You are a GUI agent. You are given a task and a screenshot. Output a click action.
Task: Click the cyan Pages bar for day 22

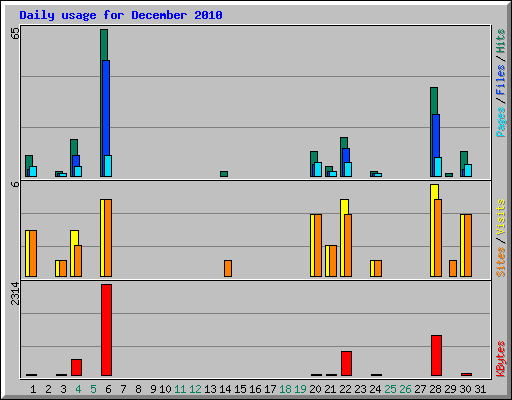tap(348, 169)
